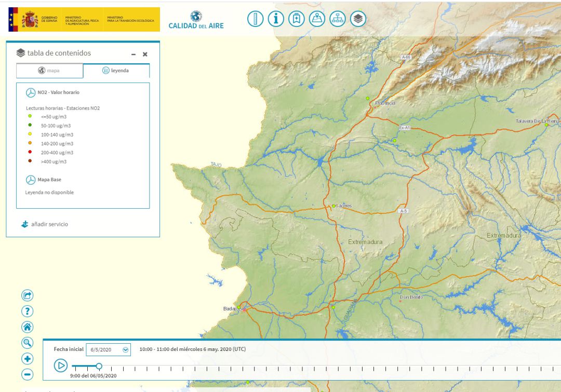Click the NO2 station marker near Plasencia
The height and width of the screenshot is (392, 561).
(x=367, y=98)
